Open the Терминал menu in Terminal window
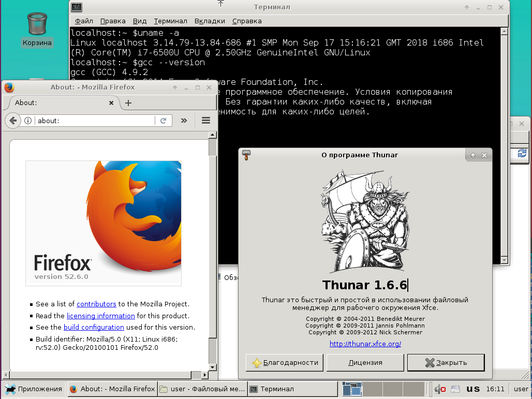This screenshot has height=399, width=532. pyautogui.click(x=170, y=21)
